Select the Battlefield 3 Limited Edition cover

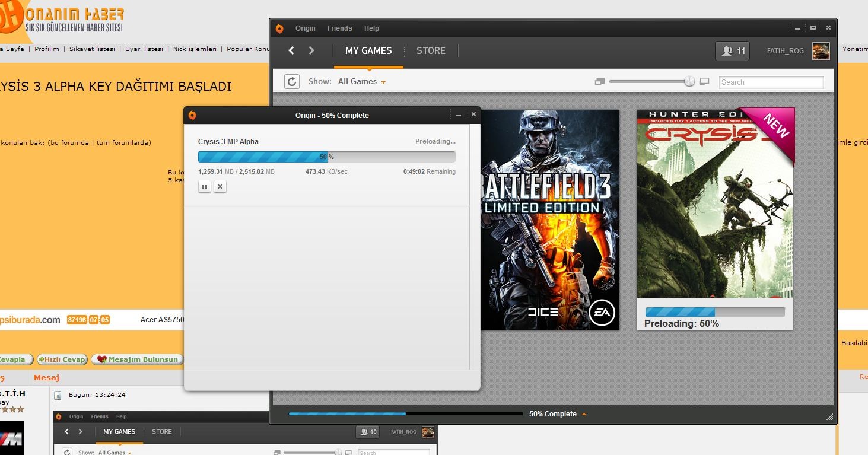coord(549,219)
